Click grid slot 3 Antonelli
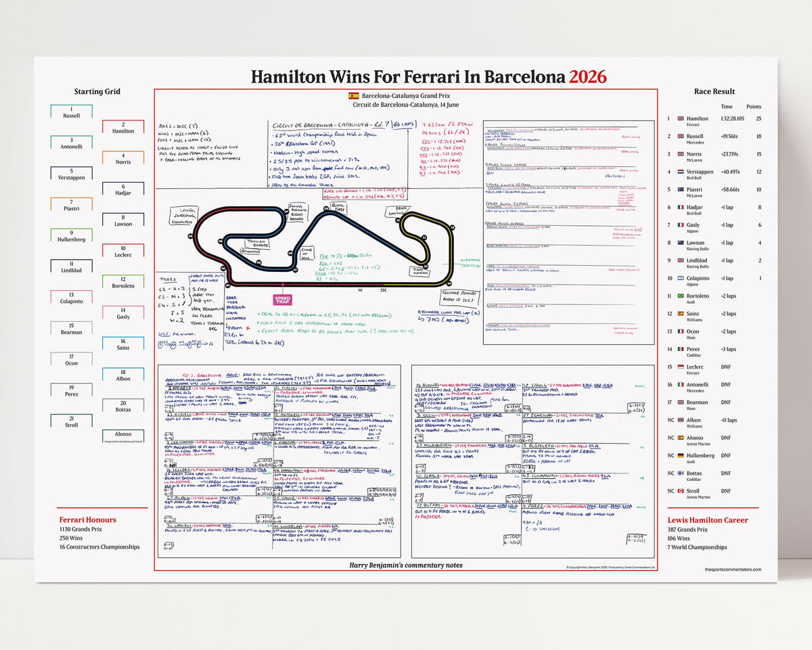The height and width of the screenshot is (650, 812). click(x=71, y=143)
